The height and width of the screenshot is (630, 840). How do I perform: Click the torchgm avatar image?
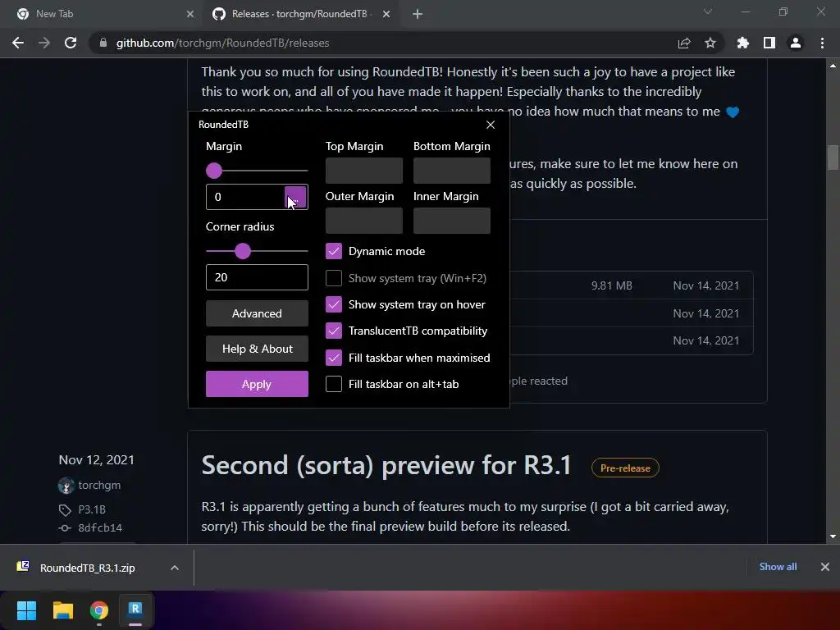pyautogui.click(x=66, y=486)
